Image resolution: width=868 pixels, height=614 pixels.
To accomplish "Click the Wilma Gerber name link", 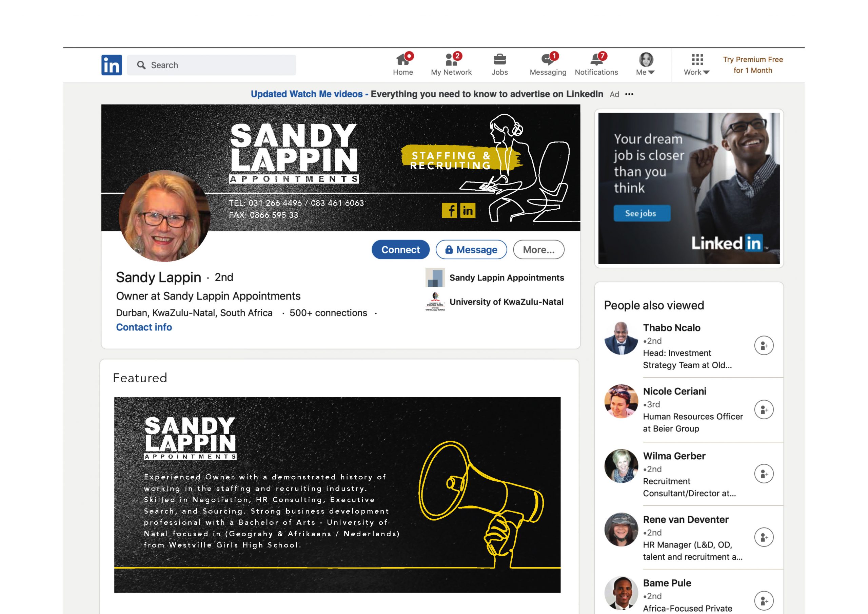I will 674,456.
